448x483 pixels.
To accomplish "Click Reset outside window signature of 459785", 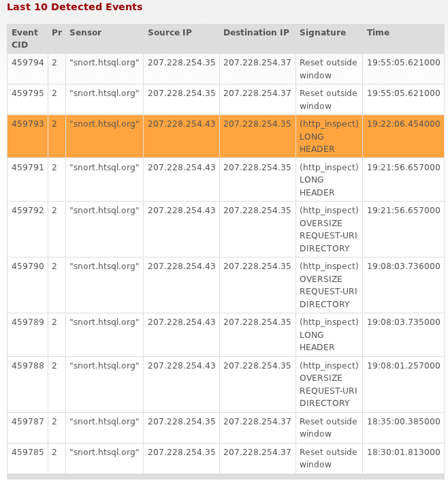I will tap(329, 458).
